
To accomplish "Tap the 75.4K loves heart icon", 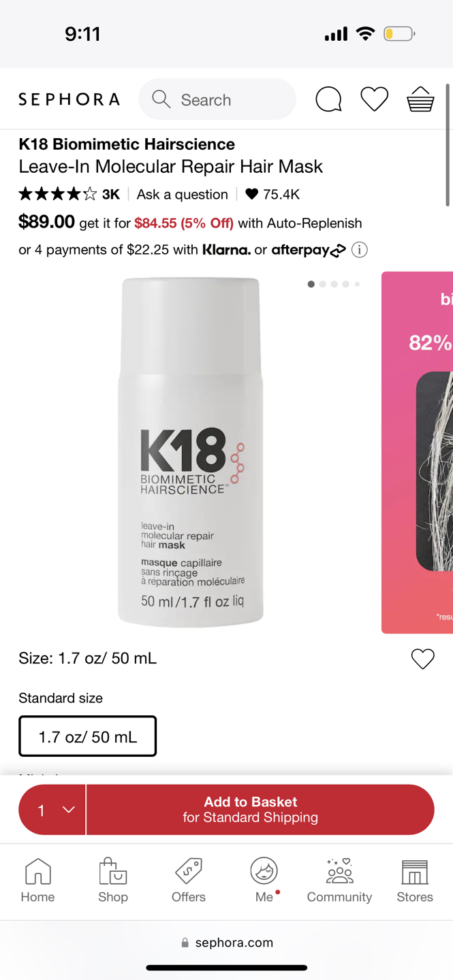I will click(x=251, y=194).
